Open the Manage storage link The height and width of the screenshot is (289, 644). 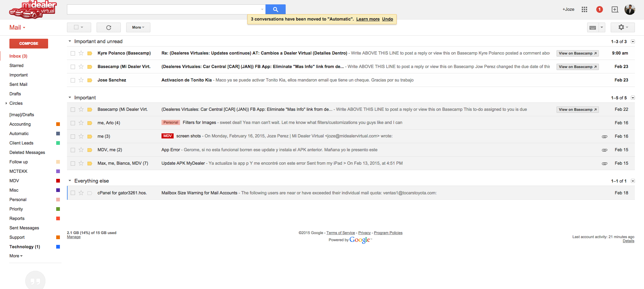74,237
